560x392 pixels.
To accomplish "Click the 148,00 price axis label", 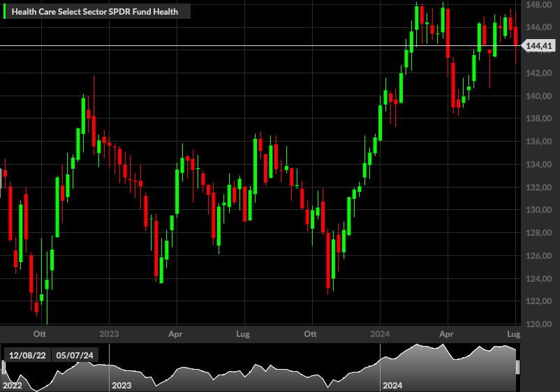I will pyautogui.click(x=538, y=5).
